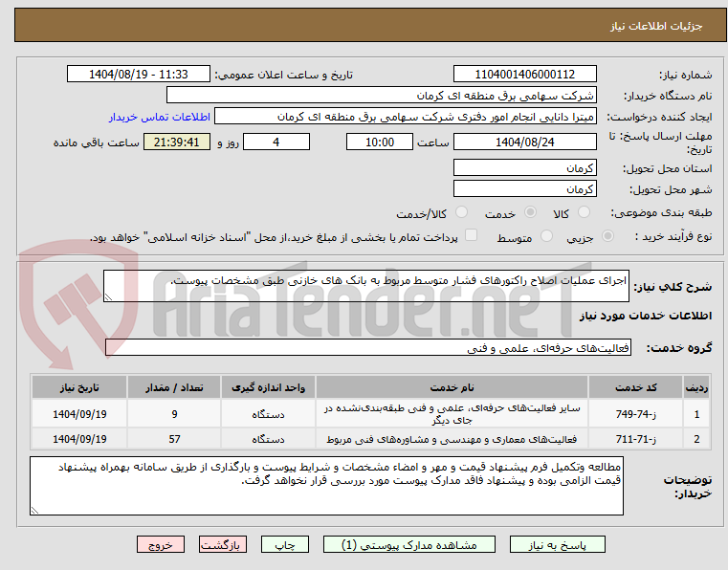Screen dimensions: 728x570
Task: Click the استان محل تحویل field
Action: coord(524,167)
